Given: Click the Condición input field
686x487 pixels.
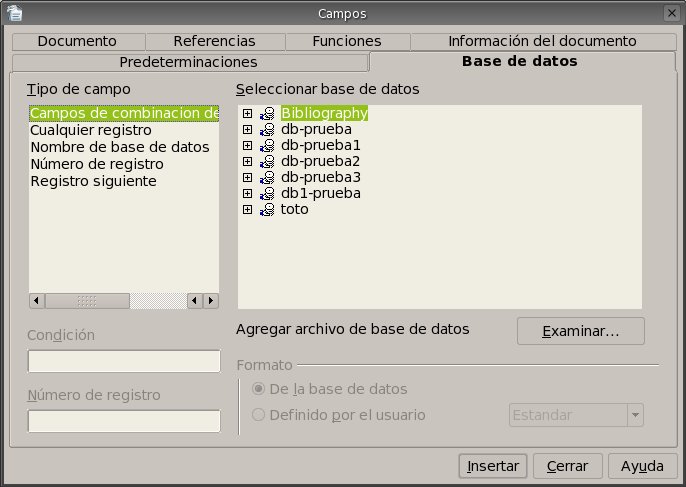Looking at the screenshot, I should pos(124,361).
